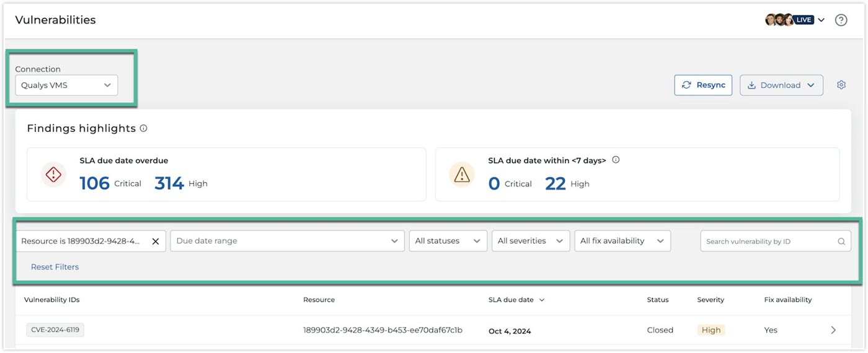Click the Vulnerabilities page title
Screen dimensions: 868x353
[55, 20]
